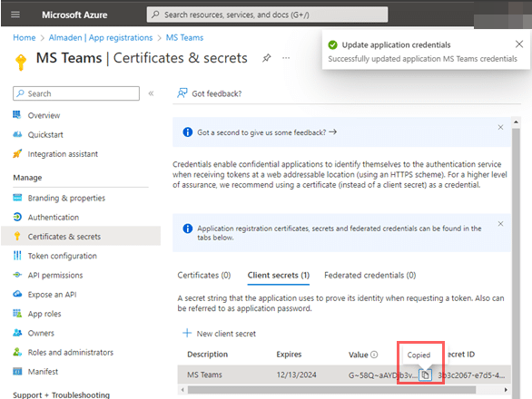Go to the Home breadcrumb
Viewport: 532px width, 399px height.
25,37
